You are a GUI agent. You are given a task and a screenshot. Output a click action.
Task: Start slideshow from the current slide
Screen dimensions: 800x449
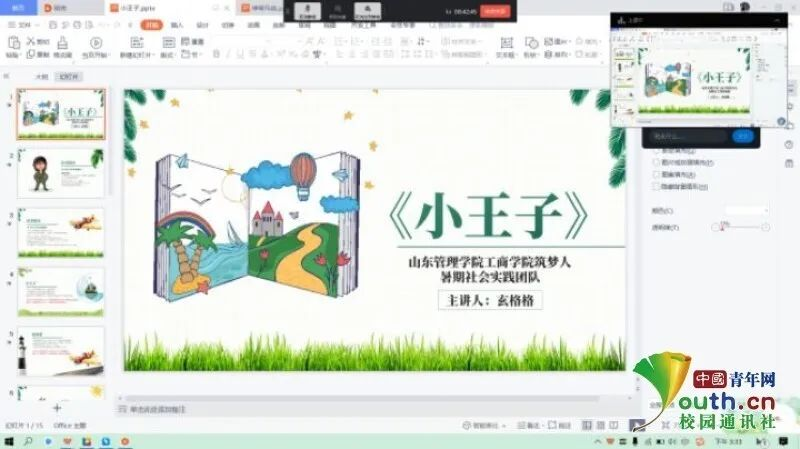pyautogui.click(x=96, y=43)
